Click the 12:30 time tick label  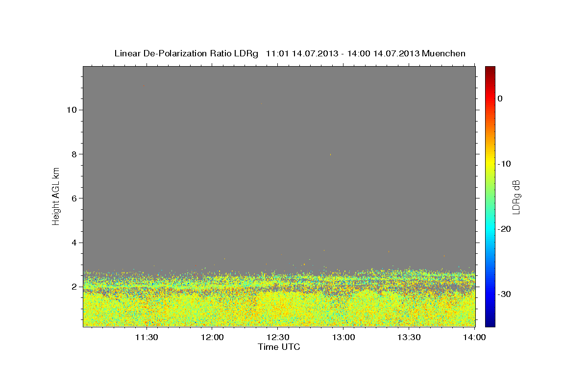click(x=278, y=337)
